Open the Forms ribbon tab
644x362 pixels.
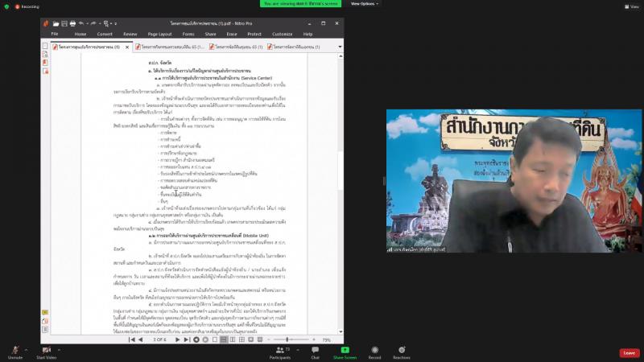[x=188, y=34]
